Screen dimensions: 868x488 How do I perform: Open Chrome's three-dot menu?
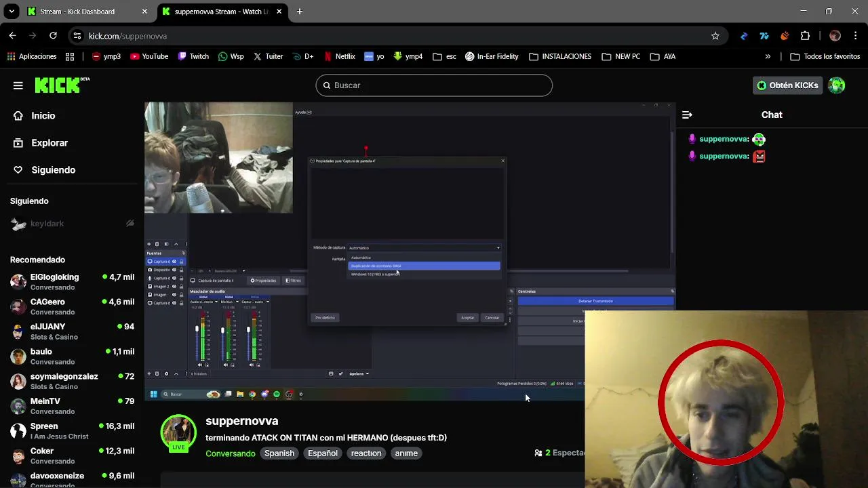855,36
